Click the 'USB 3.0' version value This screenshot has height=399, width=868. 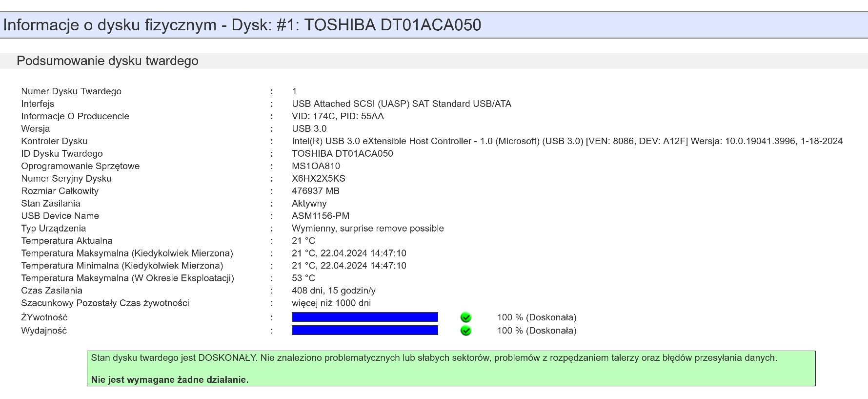point(309,128)
